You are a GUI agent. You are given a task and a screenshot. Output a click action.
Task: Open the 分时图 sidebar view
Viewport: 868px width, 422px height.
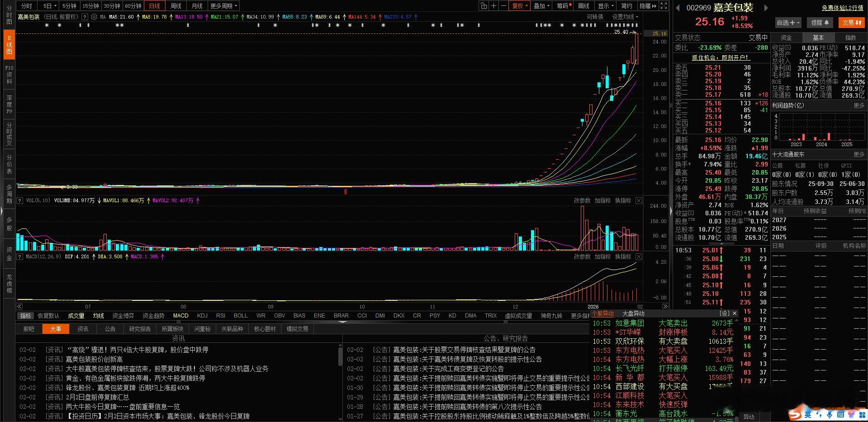(9, 15)
